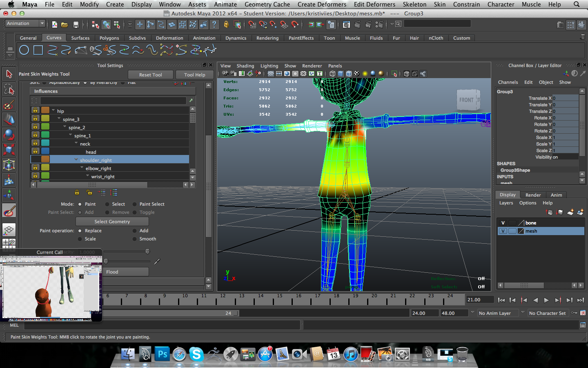
Task: Click the go to start of playback range button
Action: pos(501,300)
